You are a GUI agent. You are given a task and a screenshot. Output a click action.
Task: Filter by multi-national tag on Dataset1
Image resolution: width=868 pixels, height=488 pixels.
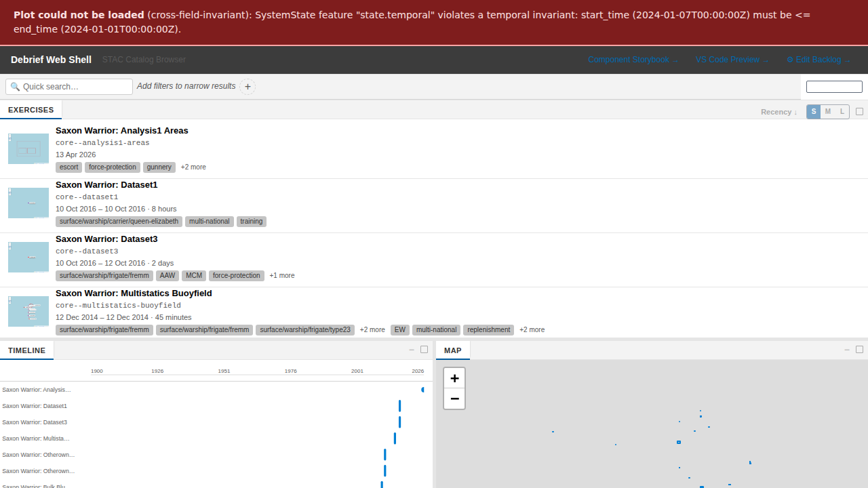(x=210, y=222)
